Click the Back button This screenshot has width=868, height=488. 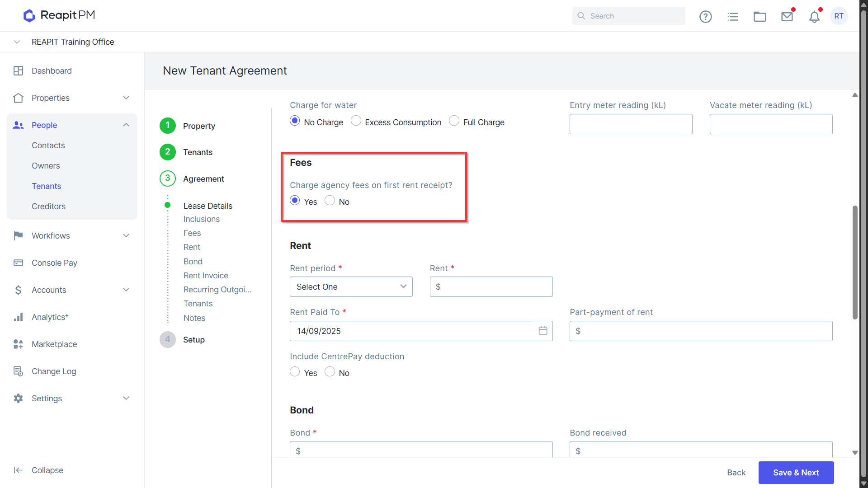736,473
